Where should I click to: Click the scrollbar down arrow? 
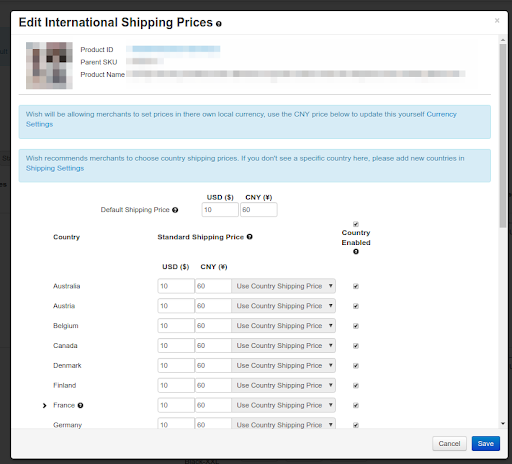pos(503,424)
